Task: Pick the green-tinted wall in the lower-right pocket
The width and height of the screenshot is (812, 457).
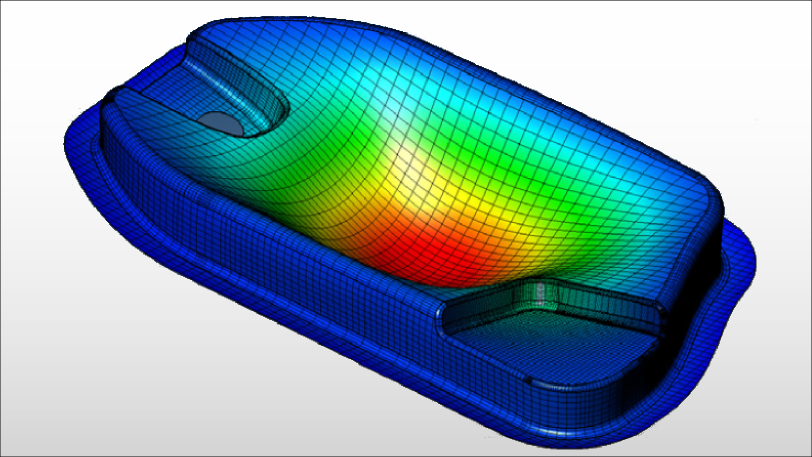Action: click(x=539, y=295)
